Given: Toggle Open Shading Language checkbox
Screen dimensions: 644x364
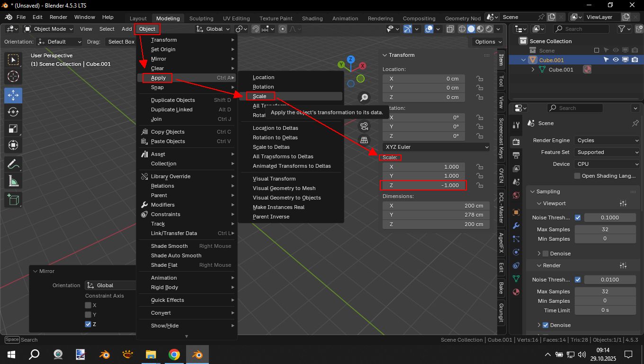Looking at the screenshot, I should pyautogui.click(x=577, y=176).
